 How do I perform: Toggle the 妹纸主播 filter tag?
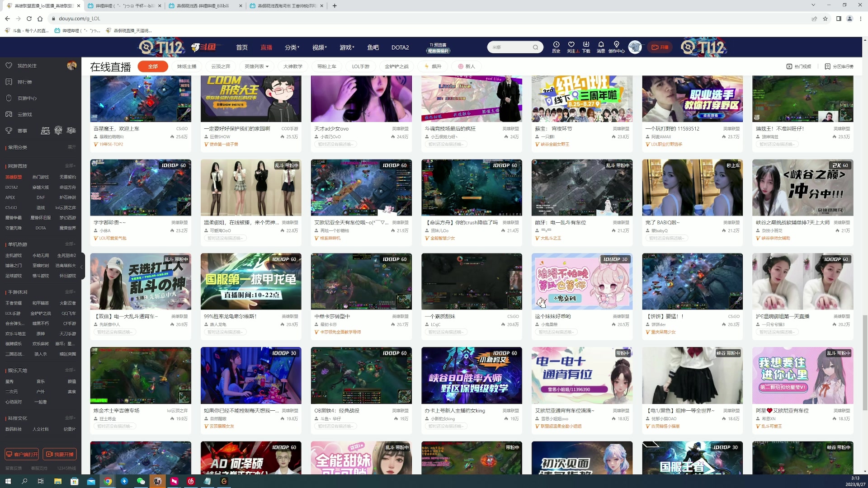(187, 66)
